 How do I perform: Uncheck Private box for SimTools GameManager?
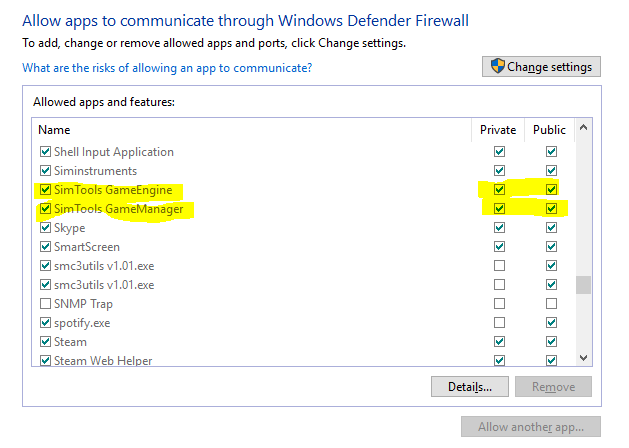pyautogui.click(x=499, y=209)
